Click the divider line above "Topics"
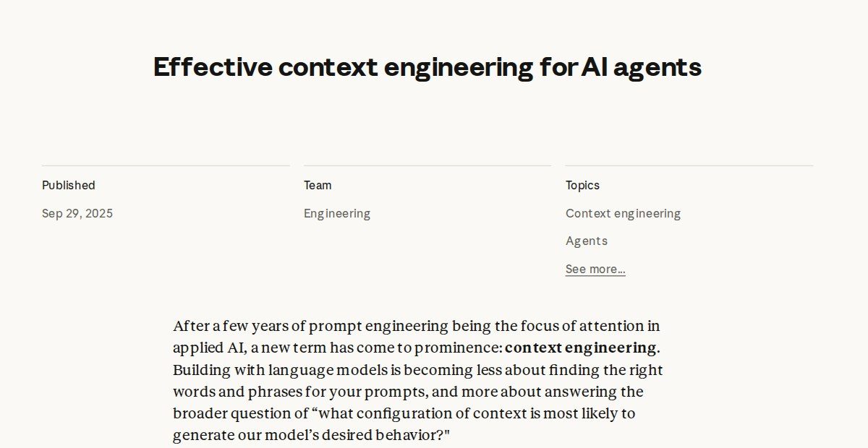The width and height of the screenshot is (868, 448). (689, 165)
